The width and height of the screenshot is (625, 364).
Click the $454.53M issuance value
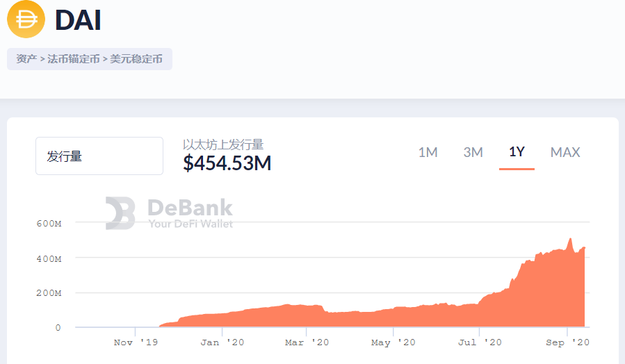coord(227,163)
